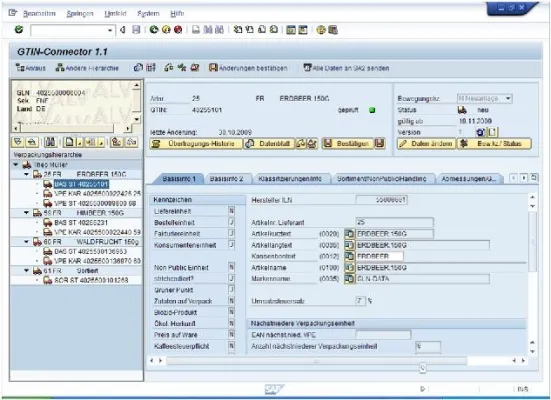Screen dimensions: 551x400
Task: Click Andere Hierarchie button
Action: click(x=87, y=68)
